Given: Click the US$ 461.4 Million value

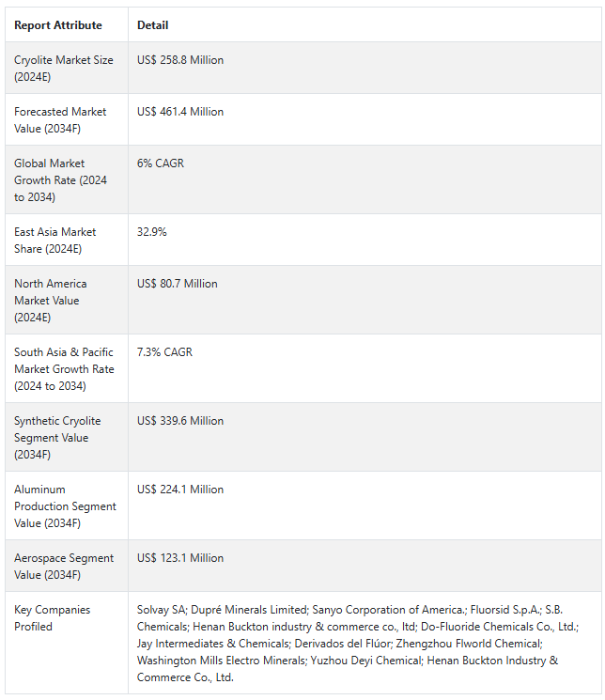Looking at the screenshot, I should coord(180,112).
